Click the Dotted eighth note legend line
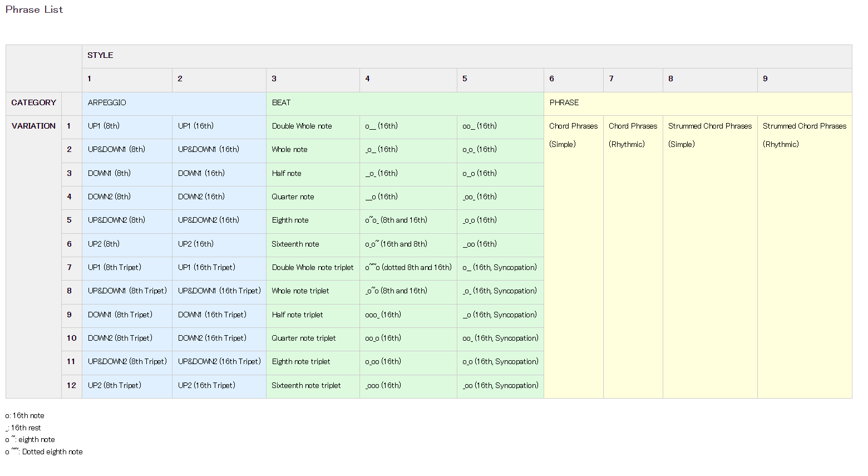868x476 pixels. [44, 452]
